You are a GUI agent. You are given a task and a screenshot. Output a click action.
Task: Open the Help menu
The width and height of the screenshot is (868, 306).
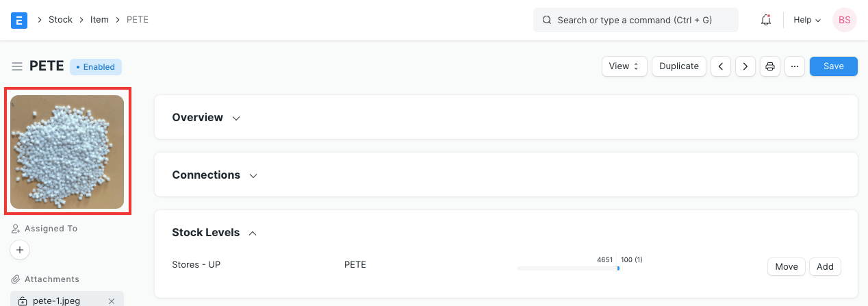pyautogui.click(x=806, y=20)
